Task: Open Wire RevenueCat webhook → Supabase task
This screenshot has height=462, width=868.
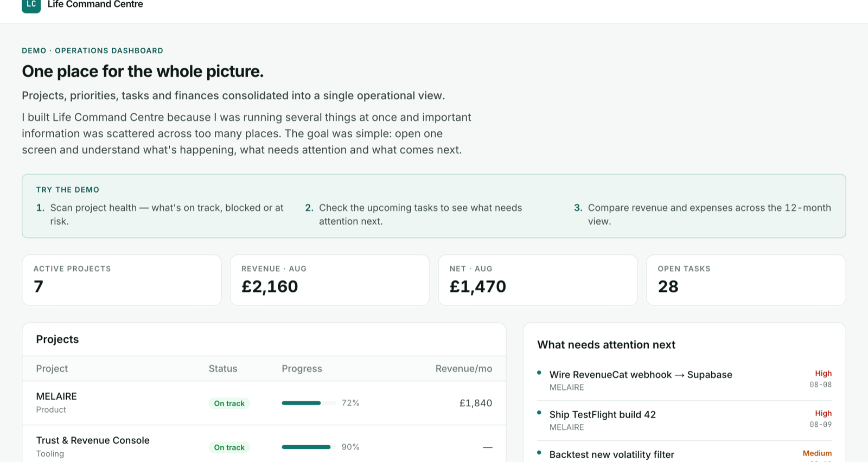Action: point(641,375)
